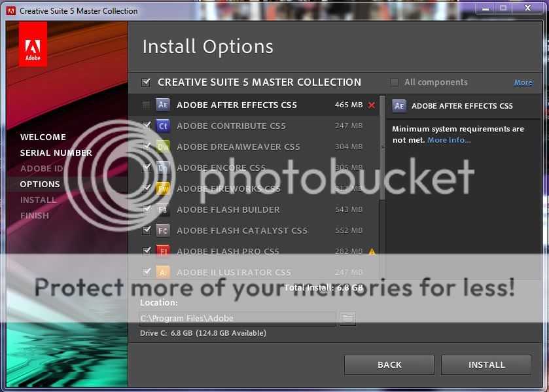Uncheck Adobe Flash Catalyst CS5 checkbox
The width and height of the screenshot is (549, 392).
click(147, 230)
